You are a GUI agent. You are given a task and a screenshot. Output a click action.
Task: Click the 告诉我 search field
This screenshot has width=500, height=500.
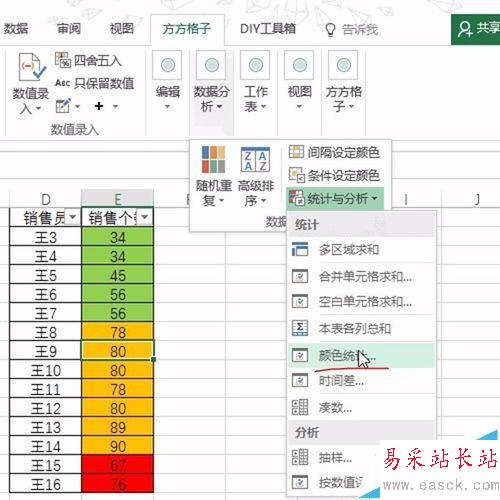[360, 29]
